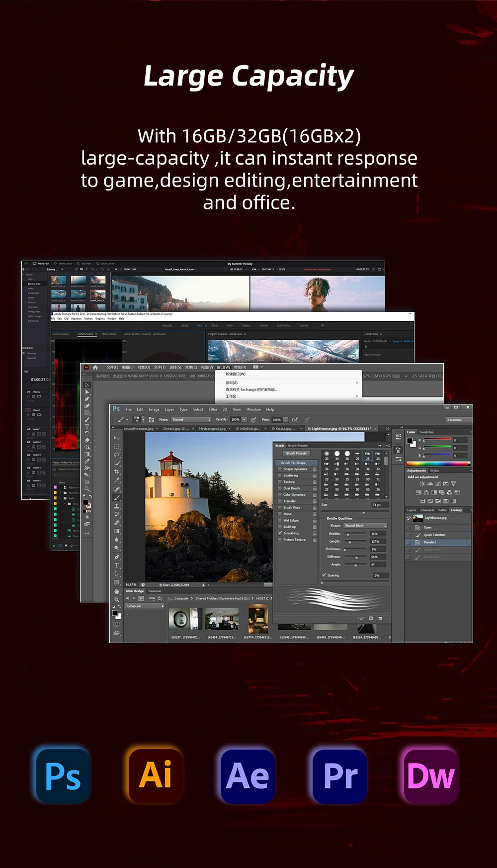Select the Lasso tool
The image size is (497, 868).
(x=117, y=455)
